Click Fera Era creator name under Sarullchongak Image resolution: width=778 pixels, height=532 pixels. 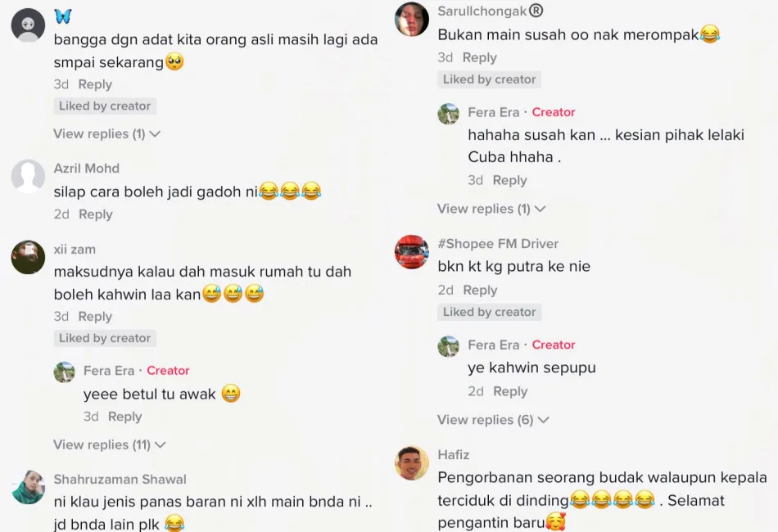tap(494, 113)
